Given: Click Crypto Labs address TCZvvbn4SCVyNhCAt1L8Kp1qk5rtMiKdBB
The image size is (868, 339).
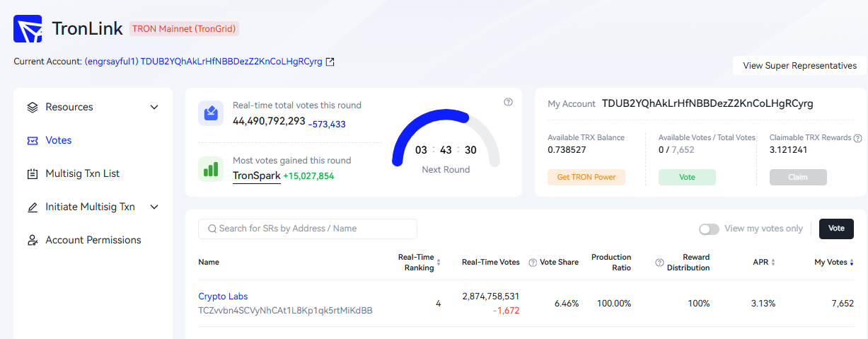Looking at the screenshot, I should click(x=285, y=311).
